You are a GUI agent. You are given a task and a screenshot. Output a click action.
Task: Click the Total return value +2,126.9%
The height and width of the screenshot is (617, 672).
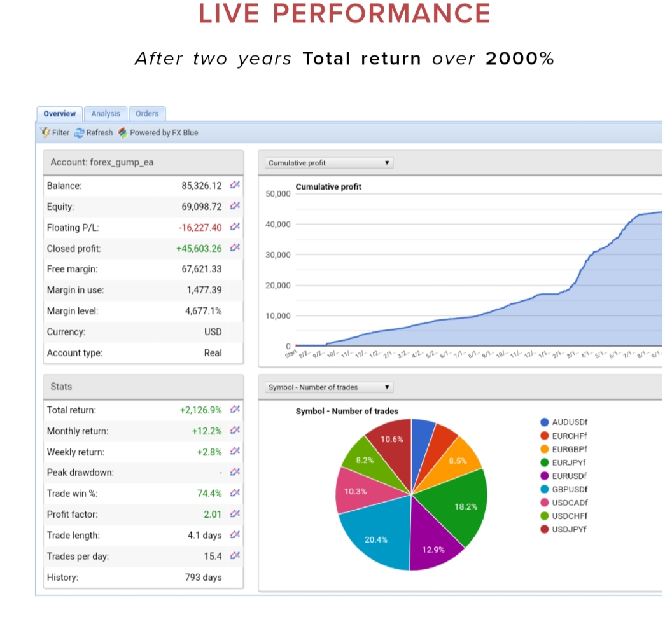pyautogui.click(x=200, y=410)
